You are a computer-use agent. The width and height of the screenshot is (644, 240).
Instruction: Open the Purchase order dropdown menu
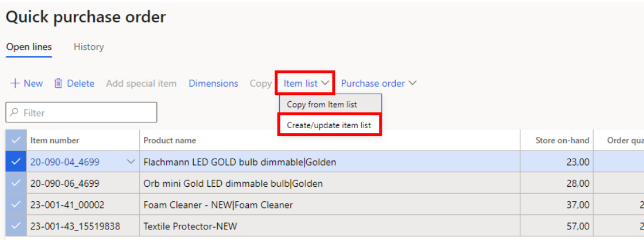(x=378, y=84)
